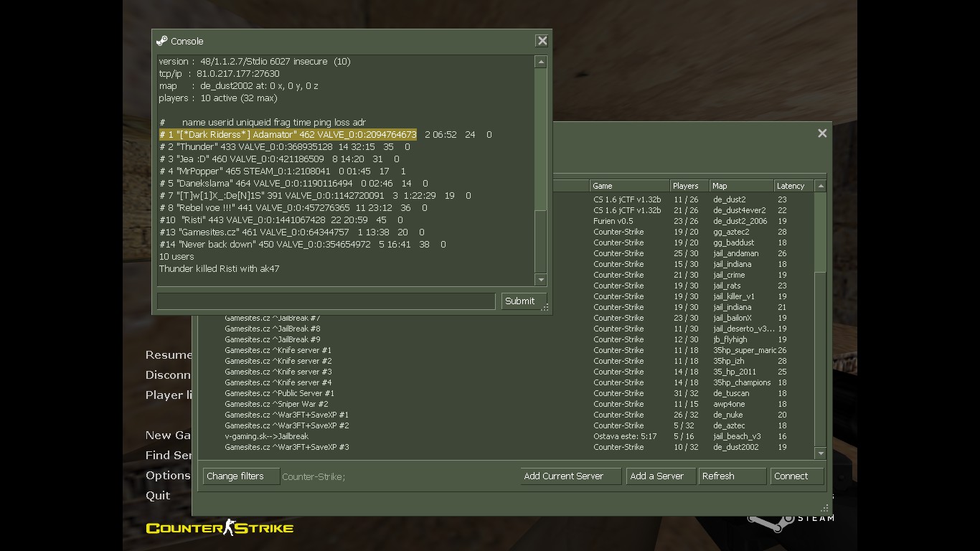Click Ostava este: 5:17 game cell
The width and height of the screenshot is (980, 551).
(x=625, y=436)
